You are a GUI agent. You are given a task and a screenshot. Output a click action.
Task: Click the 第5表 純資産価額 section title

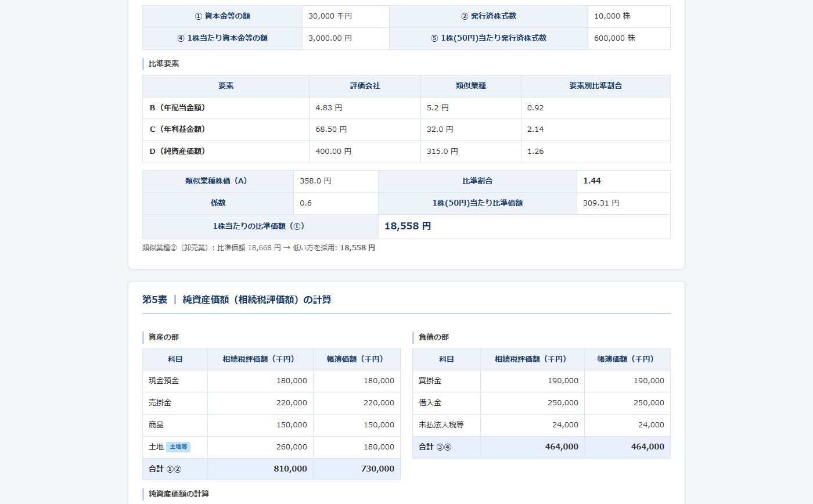tap(237, 300)
